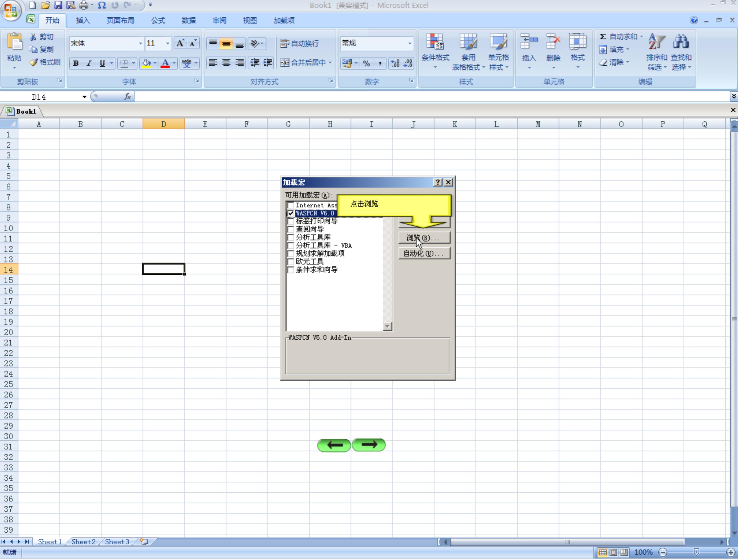Expand the font name 宋体 dropdown
Image resolution: width=738 pixels, height=560 pixels.
140,43
